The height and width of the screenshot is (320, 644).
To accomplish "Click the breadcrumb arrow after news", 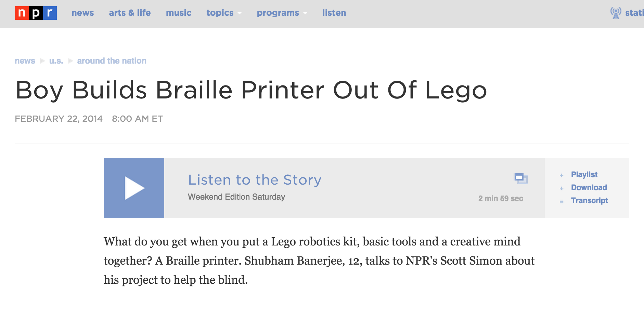I will pos(43,61).
